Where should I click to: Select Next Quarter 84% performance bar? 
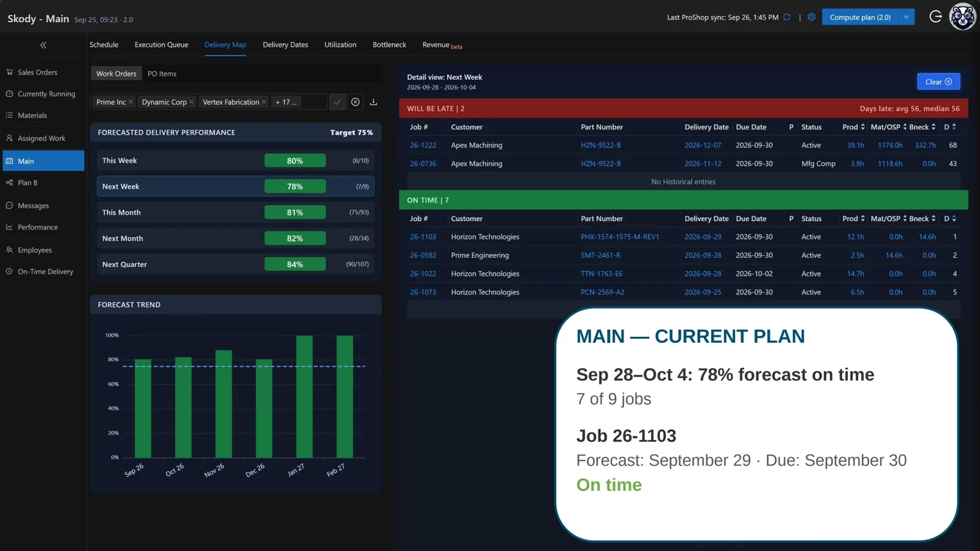click(x=295, y=264)
